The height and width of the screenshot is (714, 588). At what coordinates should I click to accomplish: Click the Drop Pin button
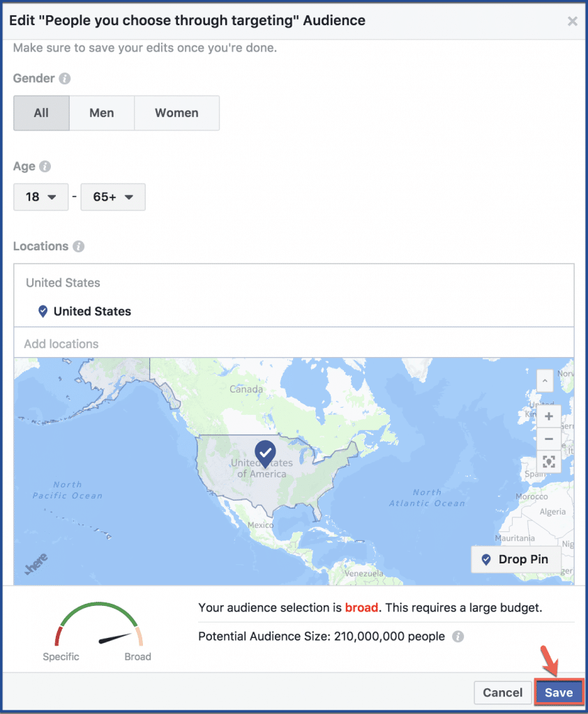coord(516,559)
